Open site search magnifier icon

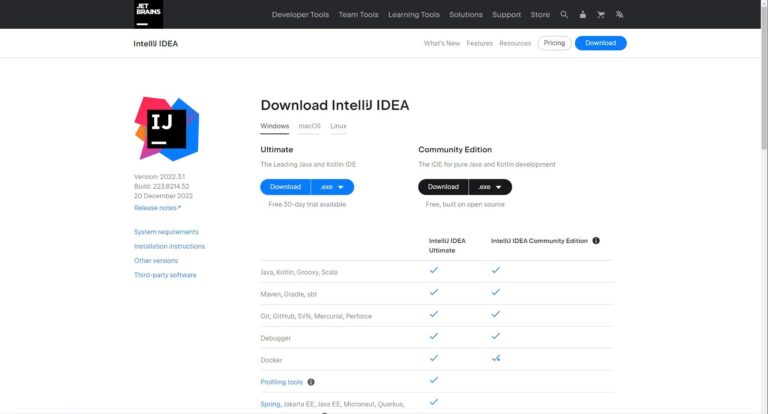click(564, 15)
